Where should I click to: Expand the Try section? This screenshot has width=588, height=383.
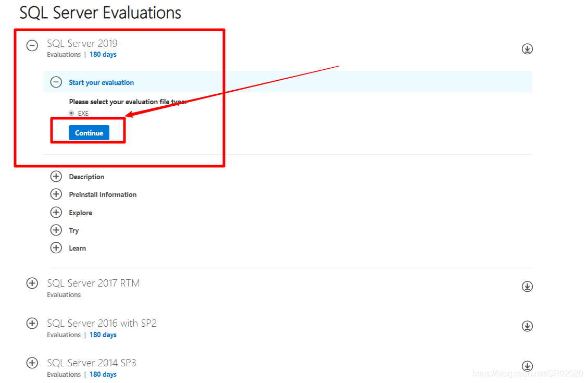(x=56, y=230)
